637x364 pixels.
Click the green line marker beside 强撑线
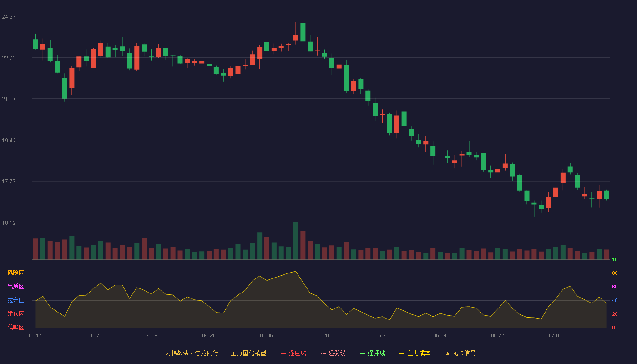[x=363, y=353]
